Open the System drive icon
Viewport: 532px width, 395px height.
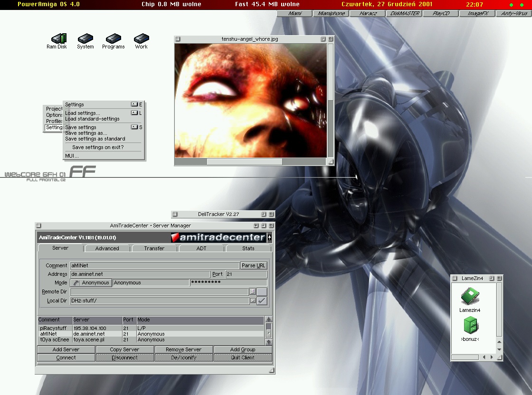pos(85,38)
